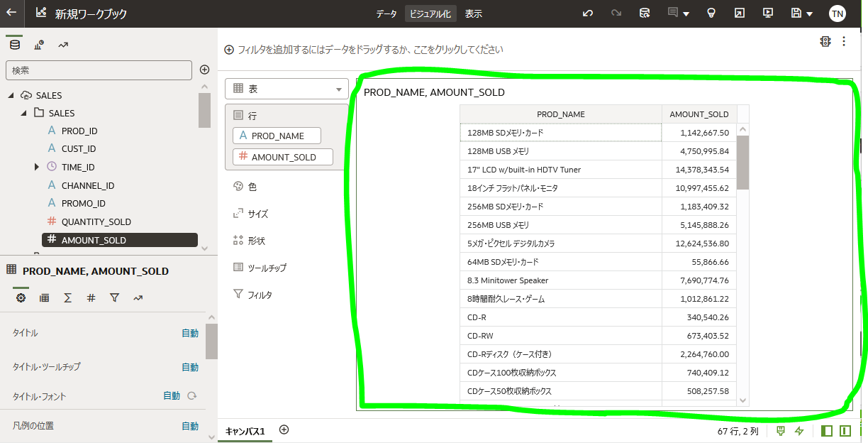Click 自動 value for タイトル・ツールチップ
This screenshot has width=868, height=443.
(x=190, y=367)
